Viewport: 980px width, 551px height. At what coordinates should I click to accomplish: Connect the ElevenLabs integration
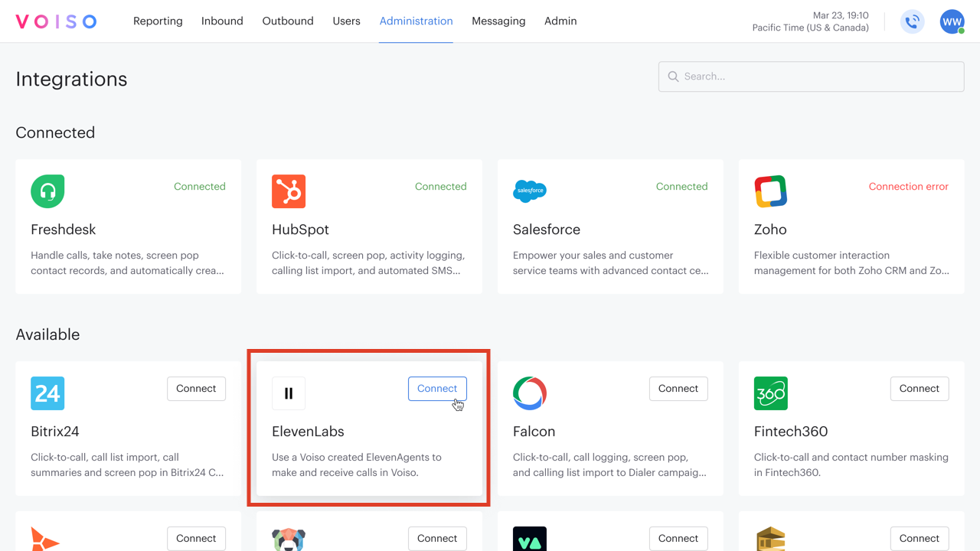pyautogui.click(x=437, y=388)
